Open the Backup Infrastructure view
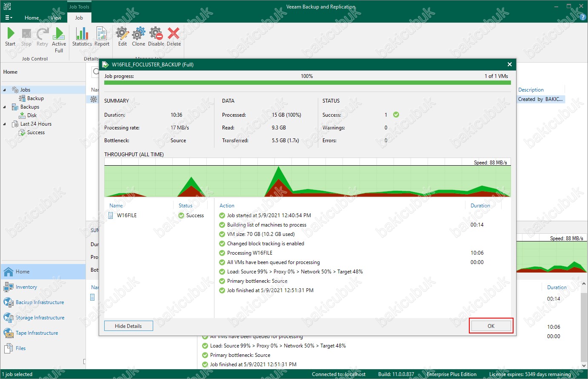Viewport: 588px width, 379px height. point(43,302)
